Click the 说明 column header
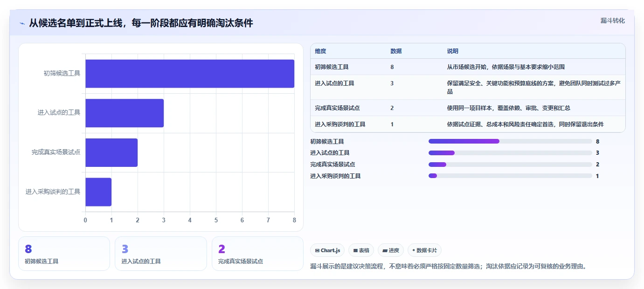 452,51
